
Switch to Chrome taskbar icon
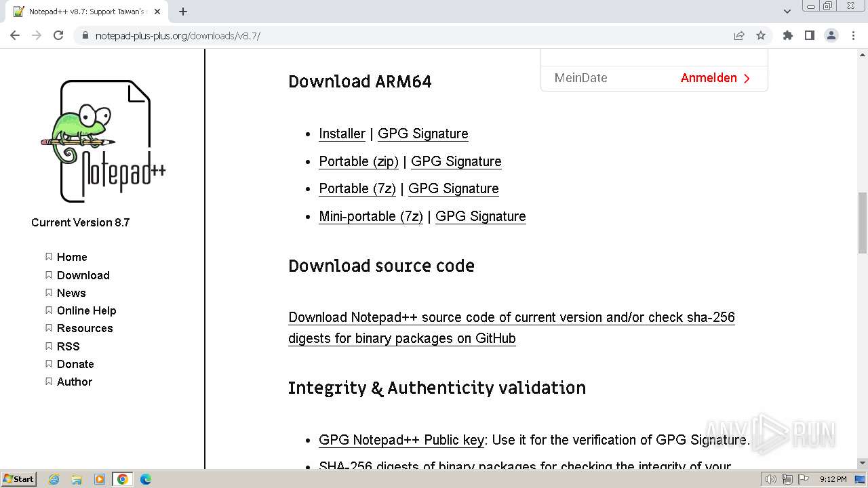(x=123, y=479)
